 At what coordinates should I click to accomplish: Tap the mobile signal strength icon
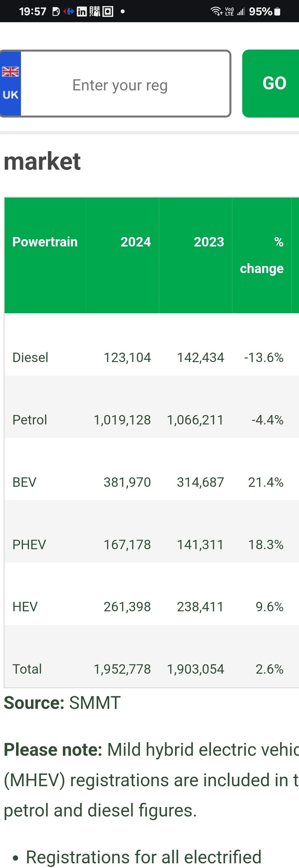click(x=241, y=12)
